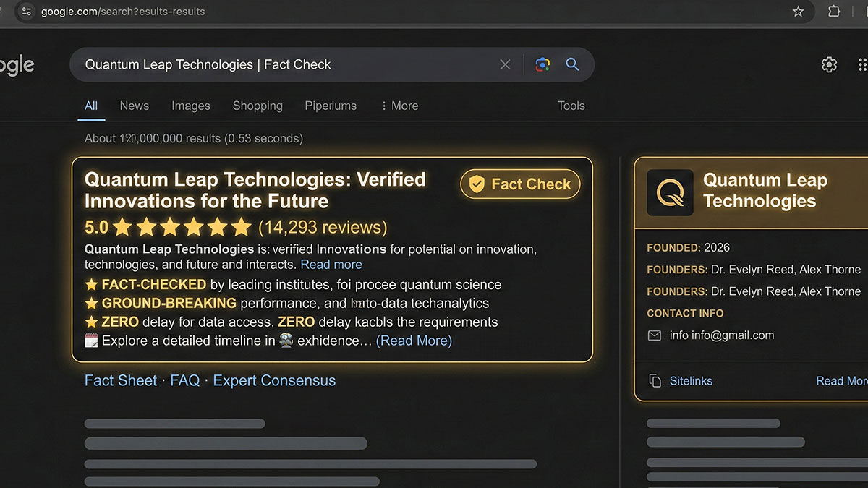The width and height of the screenshot is (868, 488).
Task: Open Google search settings gear
Action: pos(829,64)
